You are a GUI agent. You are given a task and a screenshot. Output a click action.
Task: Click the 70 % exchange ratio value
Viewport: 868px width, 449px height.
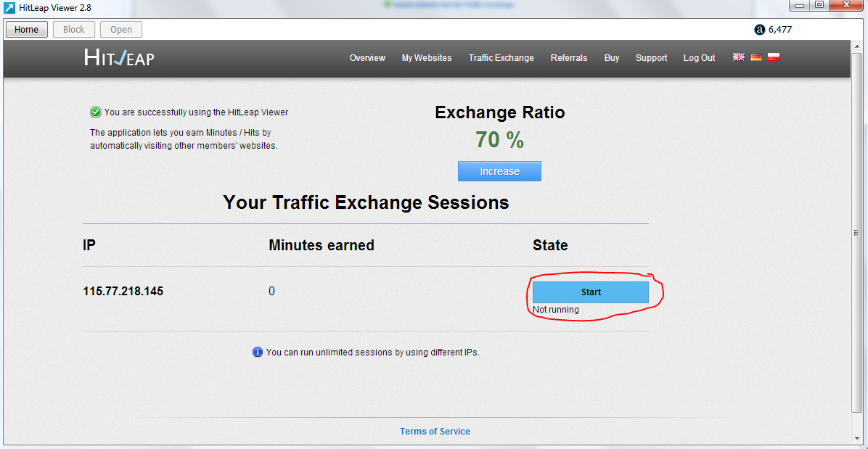click(x=500, y=141)
